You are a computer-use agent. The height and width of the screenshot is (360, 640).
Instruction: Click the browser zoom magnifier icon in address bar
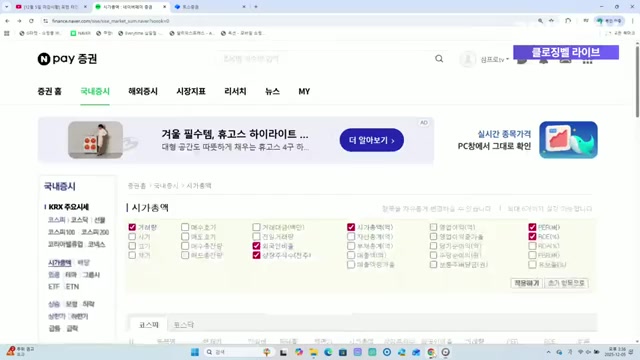coord(540,21)
